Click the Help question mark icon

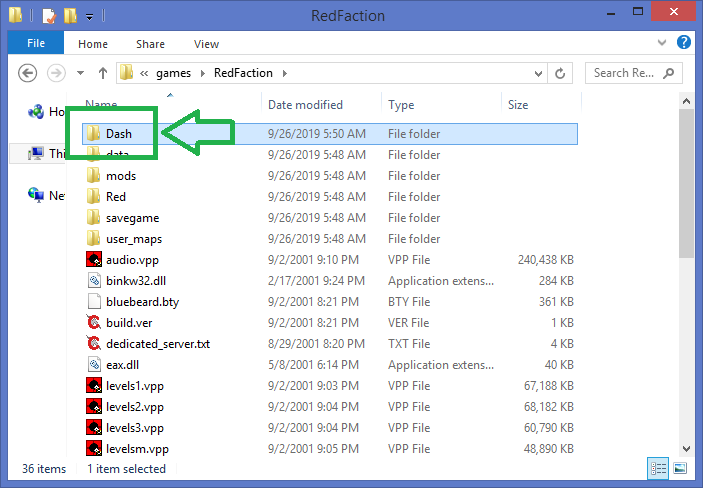tap(685, 43)
